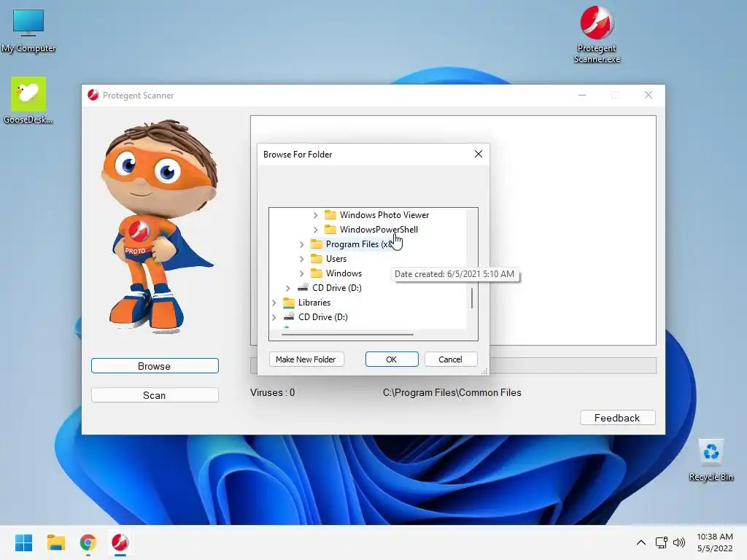The image size is (747, 560).
Task: Open the network status tray icon
Action: click(x=661, y=542)
